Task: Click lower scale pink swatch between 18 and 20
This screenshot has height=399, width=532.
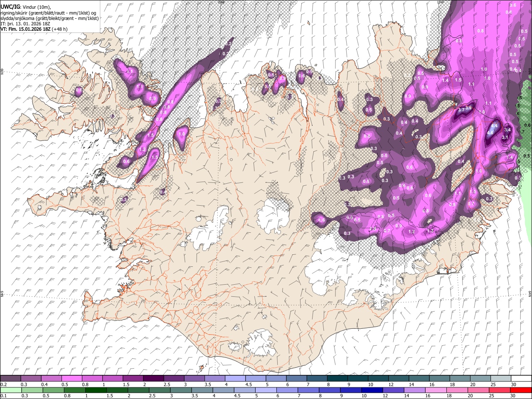Action: point(458,390)
